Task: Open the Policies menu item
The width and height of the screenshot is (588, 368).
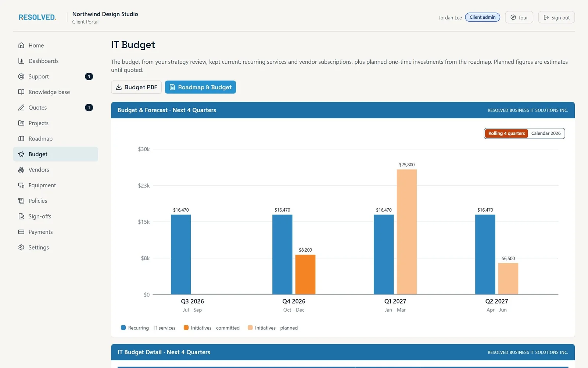Action: click(55, 201)
